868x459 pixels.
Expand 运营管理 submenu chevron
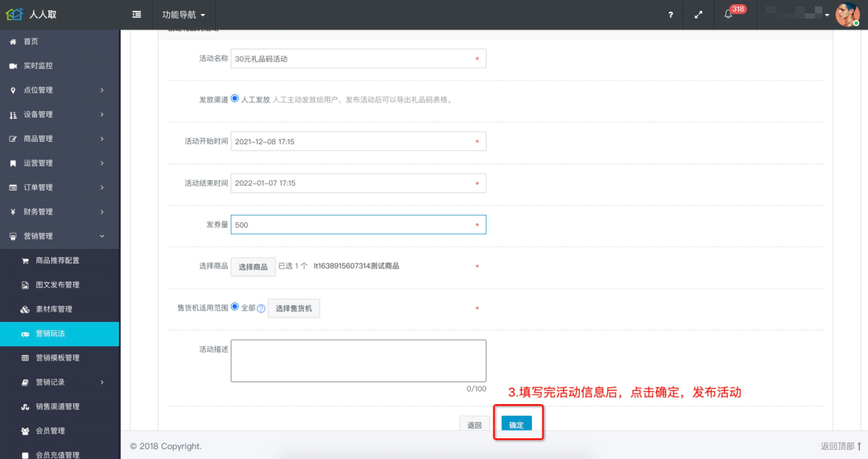[102, 163]
